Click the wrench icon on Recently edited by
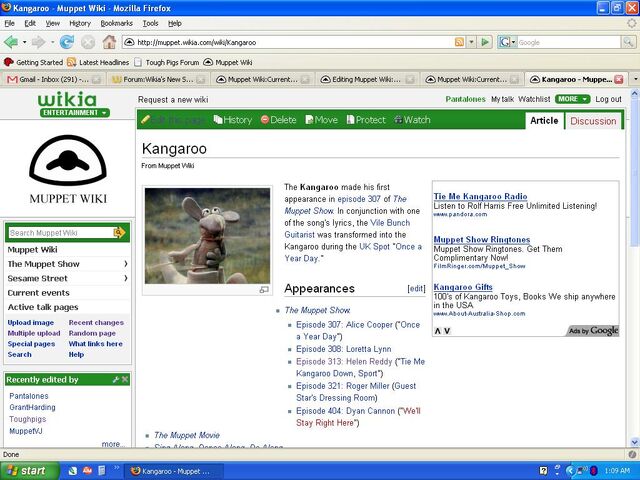This screenshot has height=480, width=640. (x=116, y=380)
